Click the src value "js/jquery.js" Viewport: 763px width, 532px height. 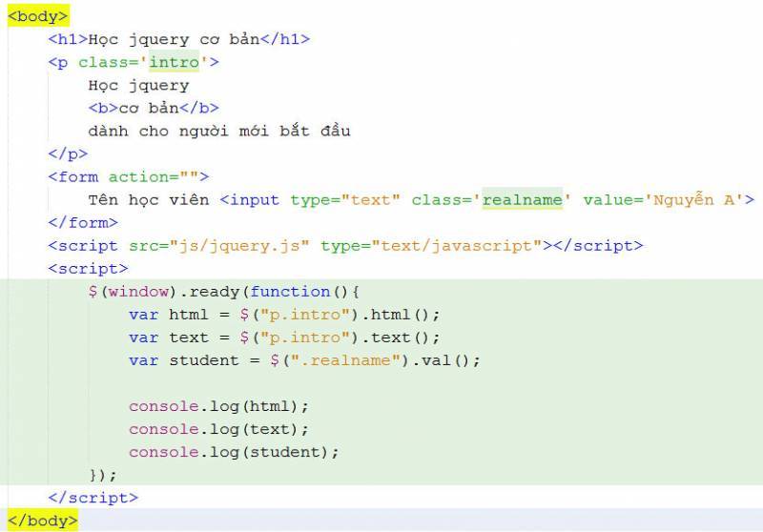(x=239, y=246)
